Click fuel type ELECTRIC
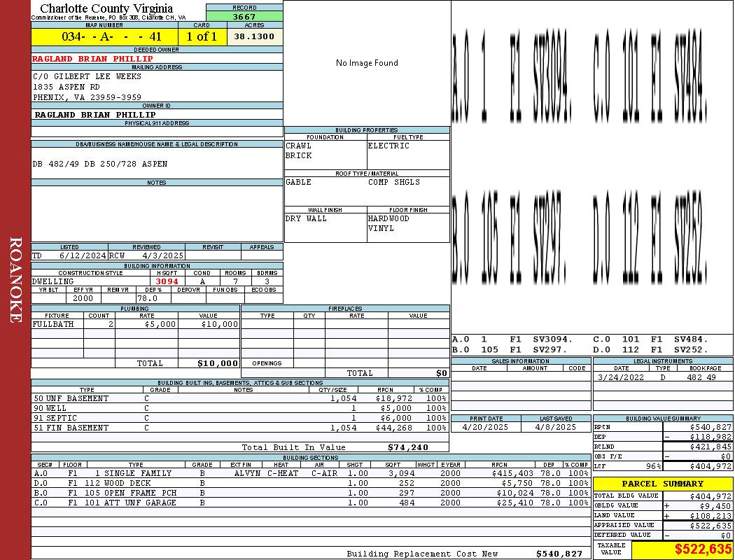The width and height of the screenshot is (735, 560). (x=388, y=146)
